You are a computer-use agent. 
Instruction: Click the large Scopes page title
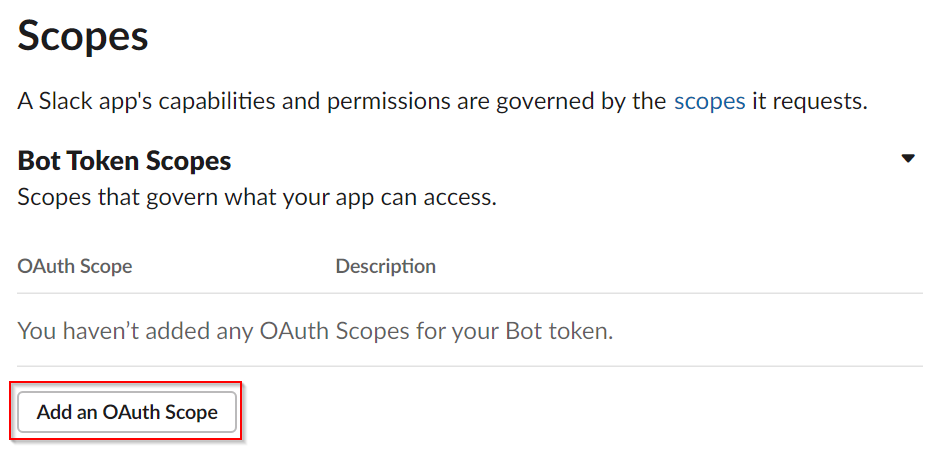[x=83, y=36]
